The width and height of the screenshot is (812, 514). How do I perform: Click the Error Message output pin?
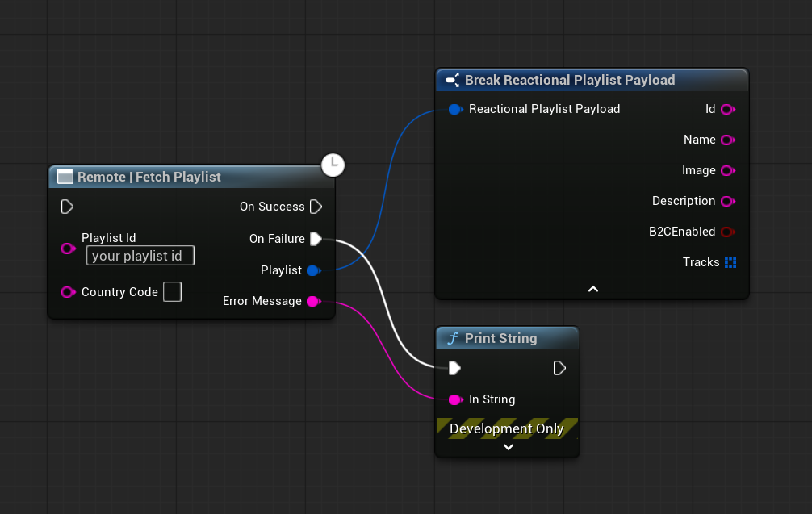tap(313, 301)
